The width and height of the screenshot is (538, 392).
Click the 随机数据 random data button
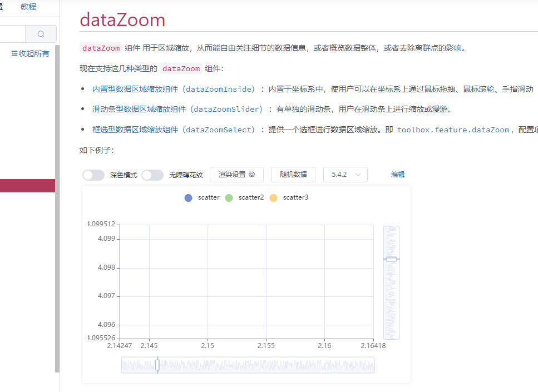[293, 174]
